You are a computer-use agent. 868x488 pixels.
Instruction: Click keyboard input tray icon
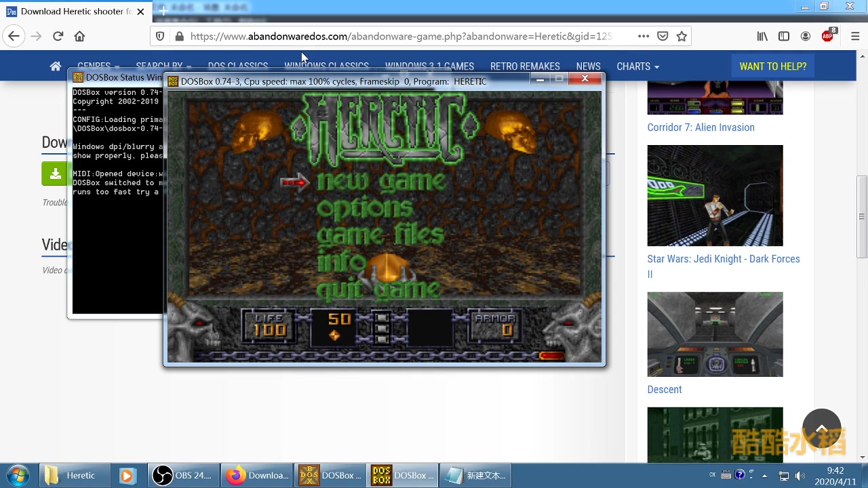click(726, 475)
